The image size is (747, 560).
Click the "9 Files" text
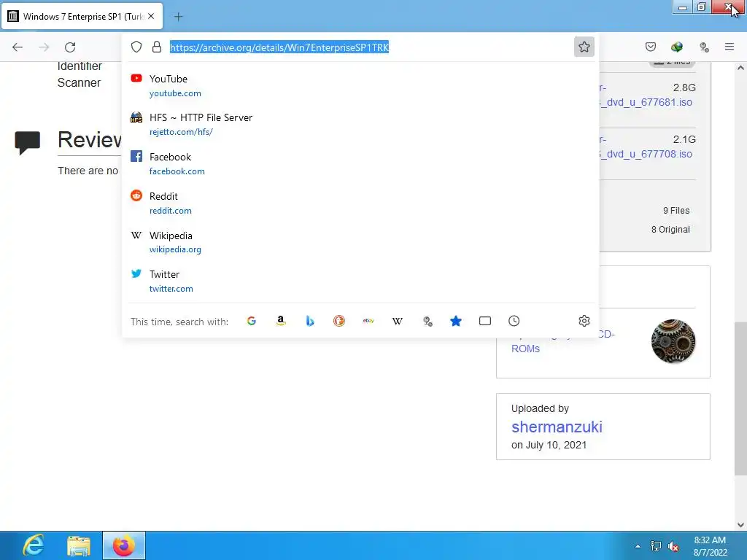[x=676, y=211]
